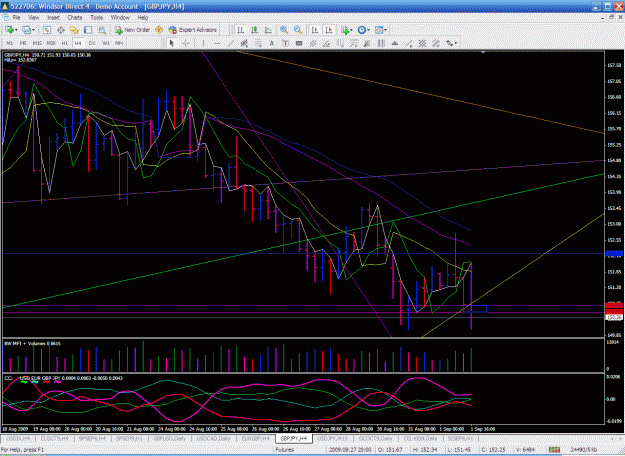Zoom in on the chart
Image resolution: width=625 pixels, height=456 pixels.
click(x=284, y=30)
